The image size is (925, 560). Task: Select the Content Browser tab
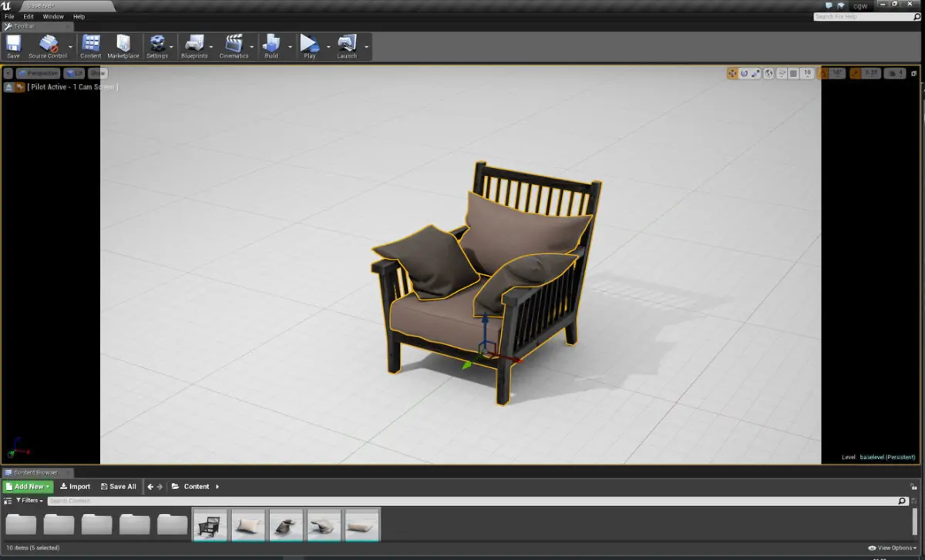[37, 472]
